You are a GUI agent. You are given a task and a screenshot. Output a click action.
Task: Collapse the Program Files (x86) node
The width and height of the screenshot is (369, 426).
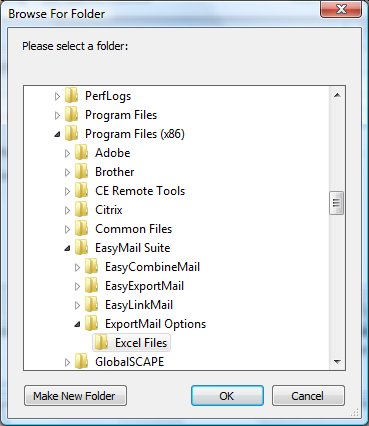(x=57, y=135)
